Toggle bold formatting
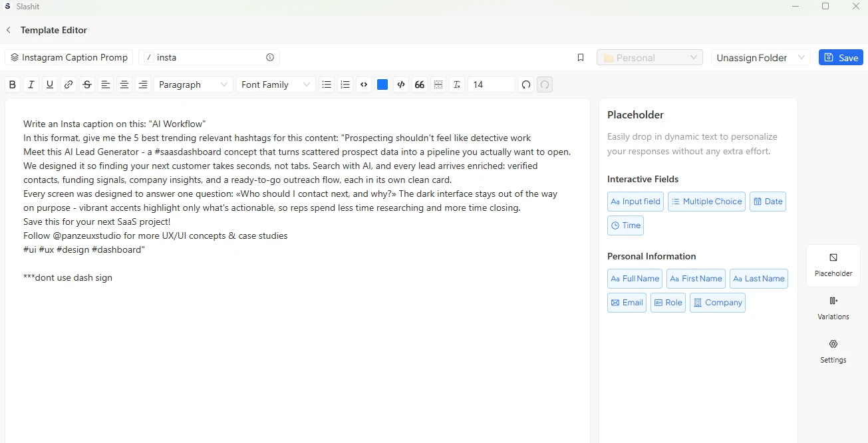This screenshot has height=443, width=868. 13,84
